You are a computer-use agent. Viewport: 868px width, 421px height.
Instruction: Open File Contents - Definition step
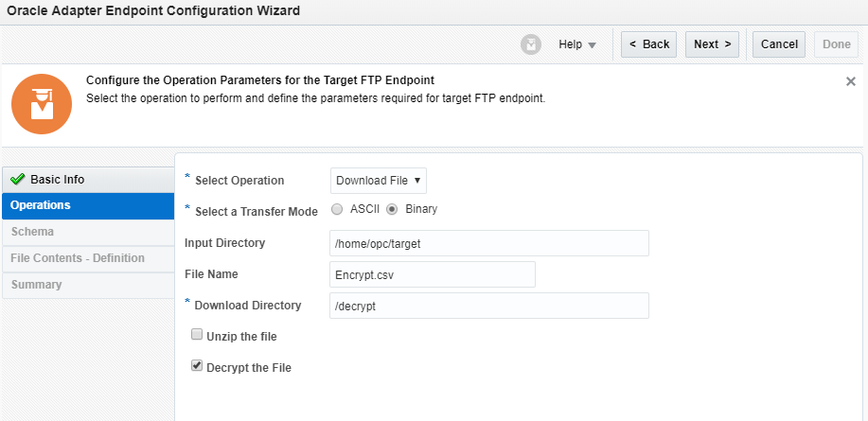tap(78, 258)
